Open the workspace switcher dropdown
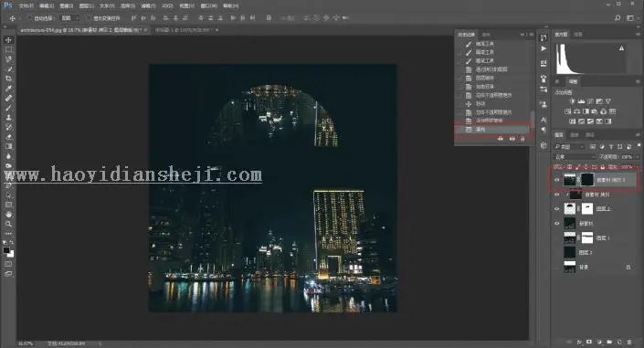 coord(630,18)
